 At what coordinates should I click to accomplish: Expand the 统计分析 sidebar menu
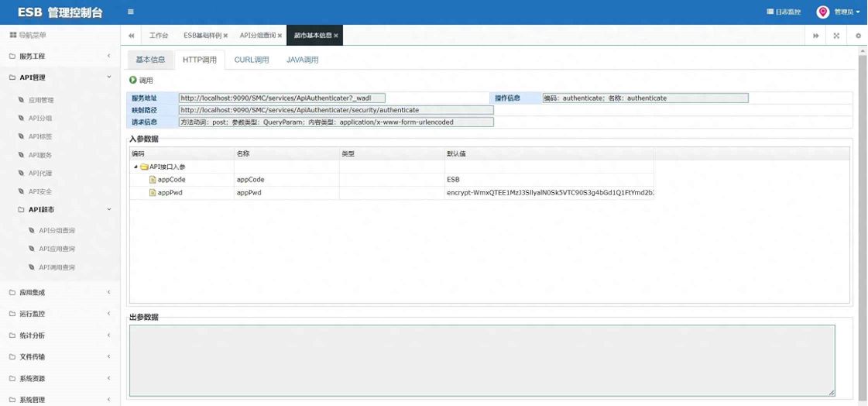point(60,335)
